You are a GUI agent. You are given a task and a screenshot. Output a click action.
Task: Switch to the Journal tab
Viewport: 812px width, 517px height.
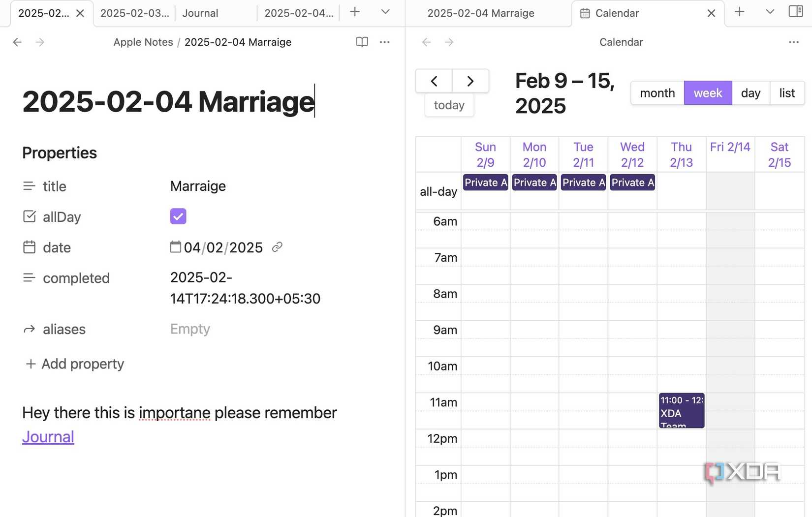200,13
